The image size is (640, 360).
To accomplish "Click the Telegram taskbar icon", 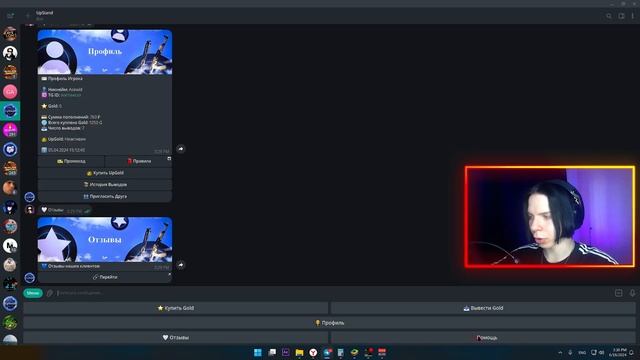I will (327, 352).
